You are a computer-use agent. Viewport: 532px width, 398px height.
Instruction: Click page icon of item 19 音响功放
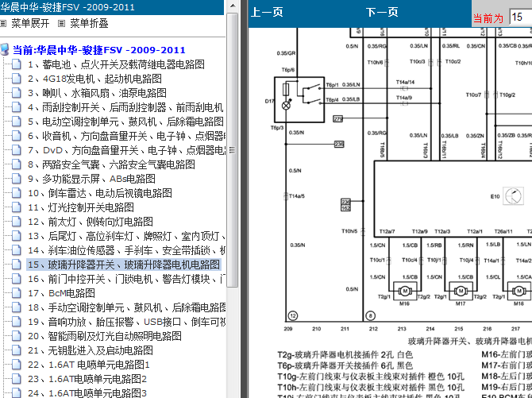click(x=17, y=321)
